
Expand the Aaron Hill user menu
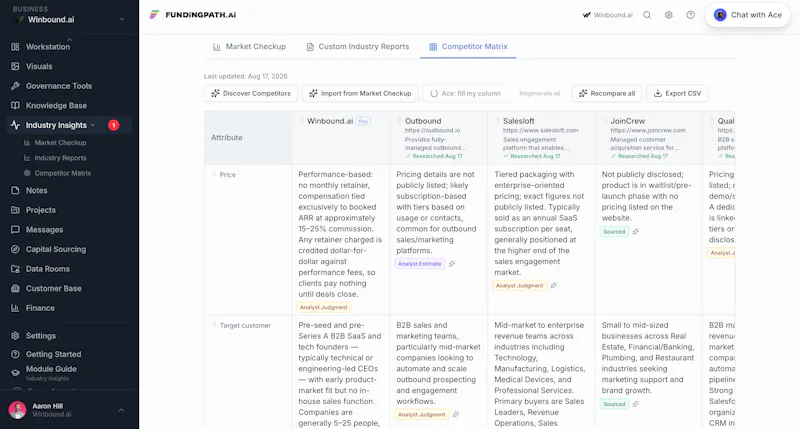click(x=121, y=410)
